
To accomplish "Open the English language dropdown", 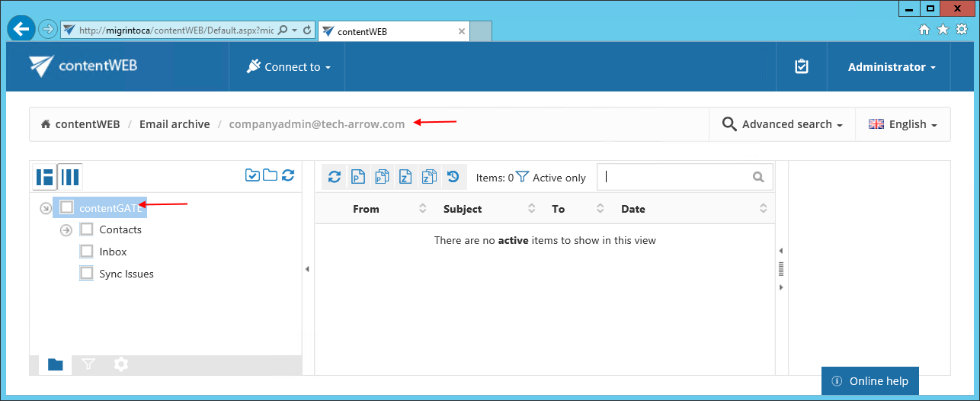I will (902, 124).
